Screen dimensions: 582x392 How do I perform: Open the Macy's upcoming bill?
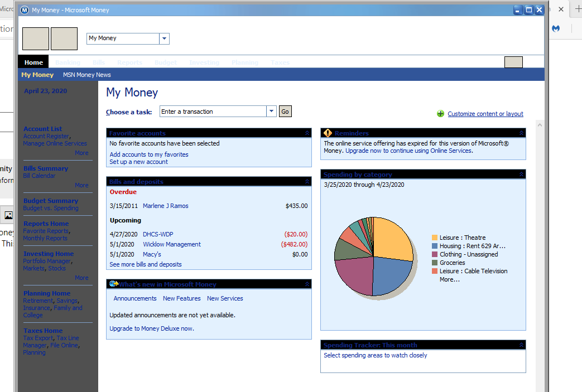pos(152,254)
